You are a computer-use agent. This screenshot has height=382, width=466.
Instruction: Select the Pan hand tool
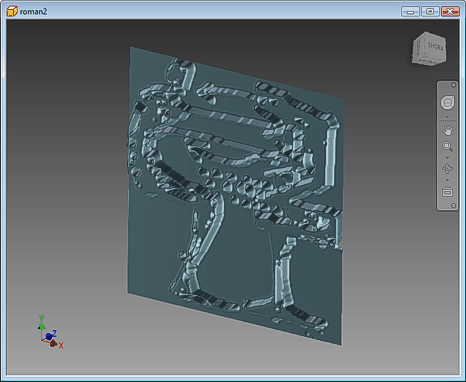coord(447,130)
